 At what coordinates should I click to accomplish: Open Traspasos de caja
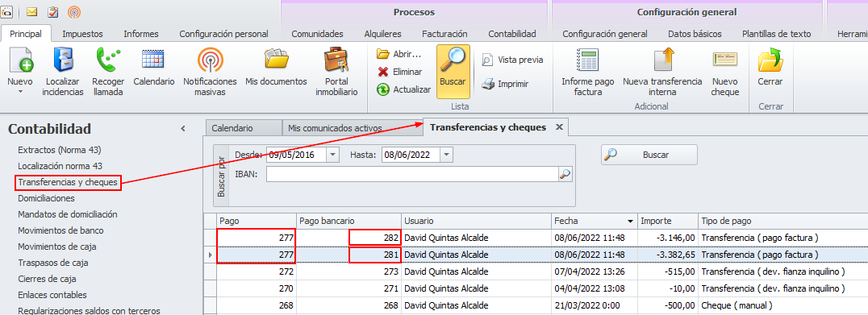[53, 263]
